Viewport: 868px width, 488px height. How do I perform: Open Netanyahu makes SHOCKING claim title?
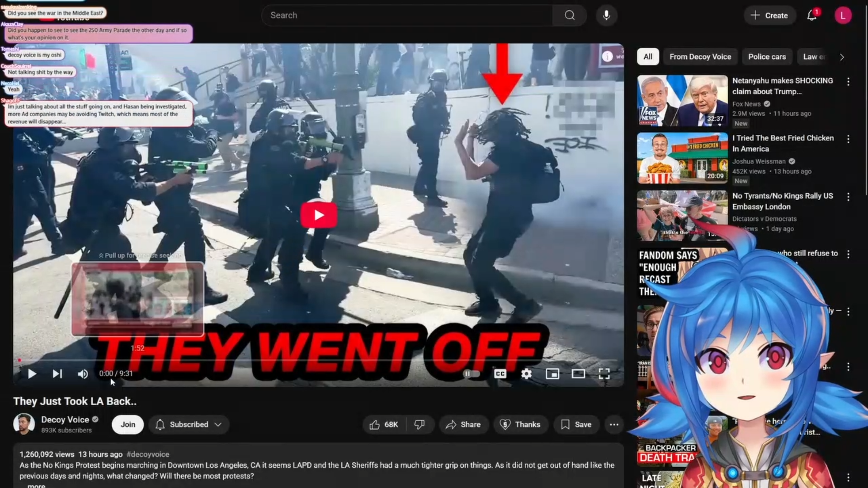[x=782, y=86]
